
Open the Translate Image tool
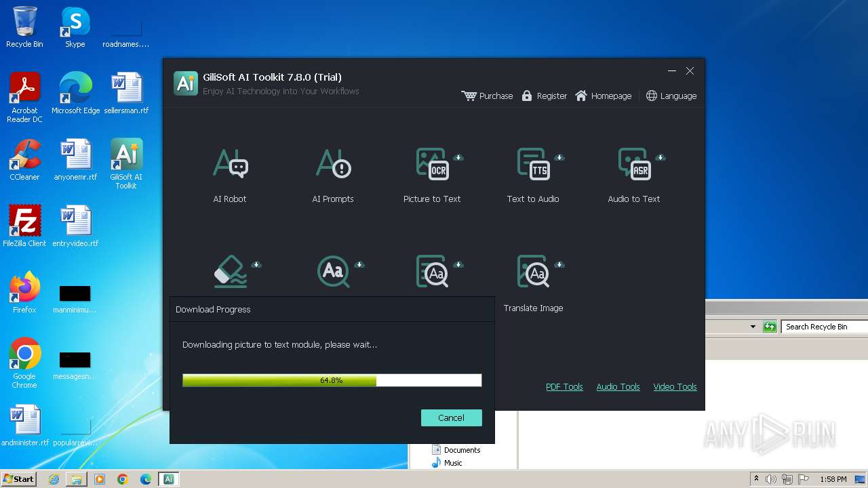tap(533, 283)
